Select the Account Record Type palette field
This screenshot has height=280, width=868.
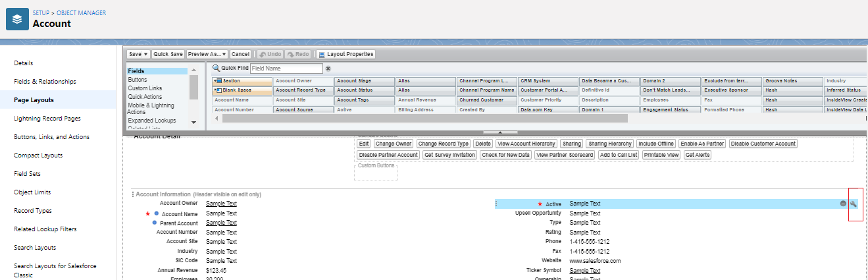pos(303,90)
